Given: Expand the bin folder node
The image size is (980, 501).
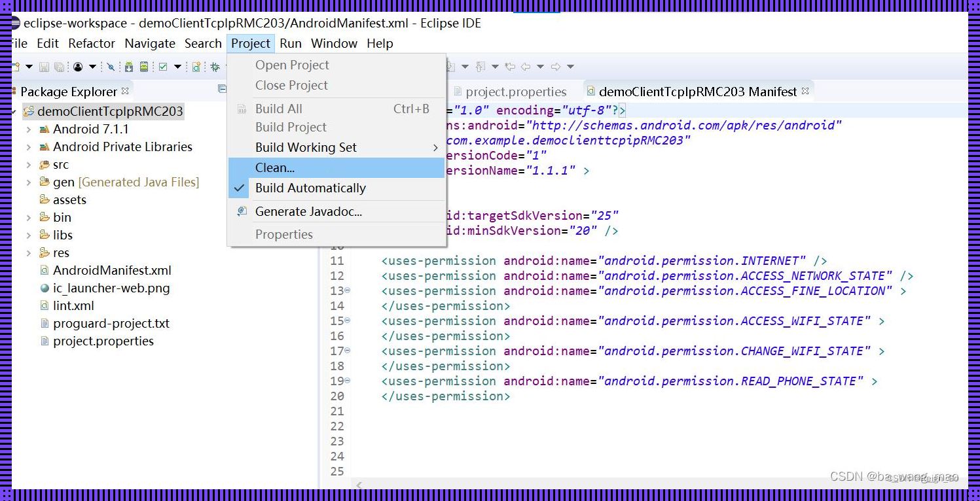Looking at the screenshot, I should (29, 218).
